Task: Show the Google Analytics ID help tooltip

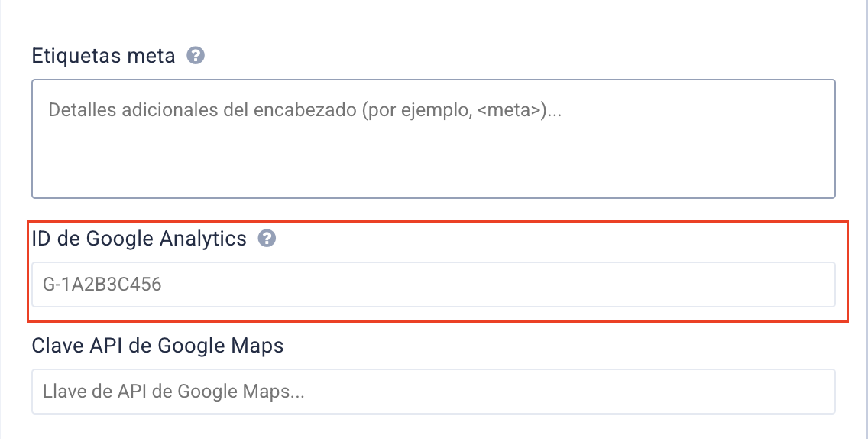Action: [267, 239]
